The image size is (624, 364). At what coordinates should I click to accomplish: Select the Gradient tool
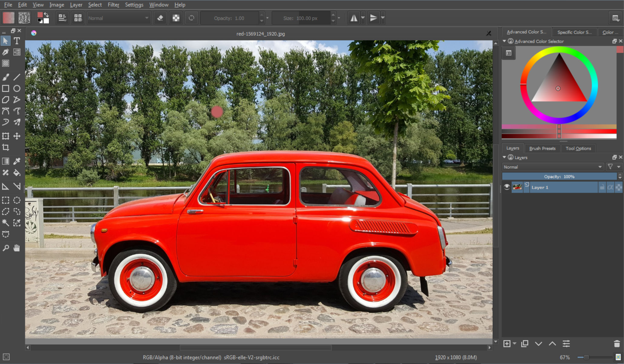(x=5, y=161)
